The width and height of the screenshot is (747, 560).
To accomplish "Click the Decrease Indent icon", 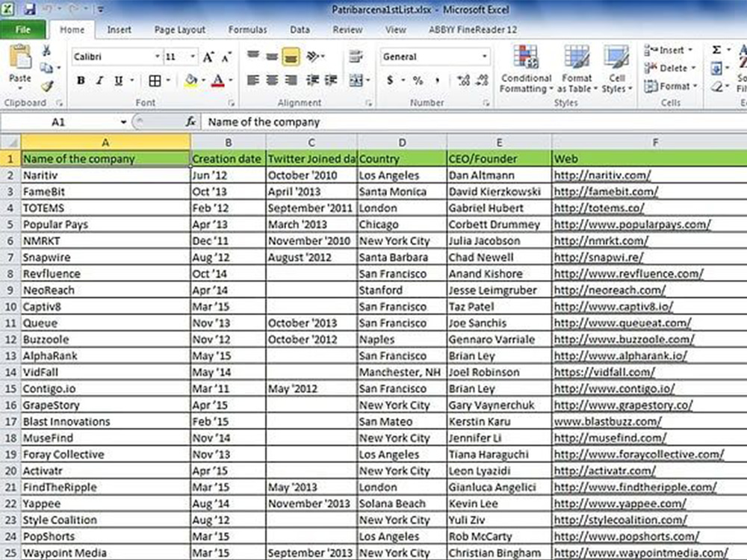I will coord(312,81).
